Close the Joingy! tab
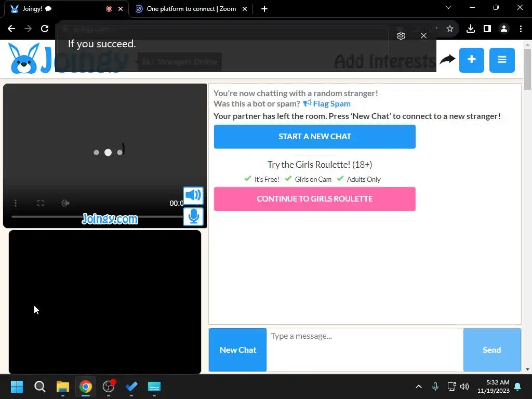 tap(121, 9)
